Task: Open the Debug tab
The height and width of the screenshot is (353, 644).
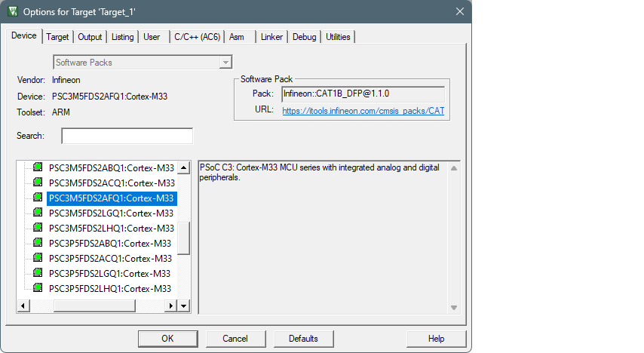Action: coord(305,37)
